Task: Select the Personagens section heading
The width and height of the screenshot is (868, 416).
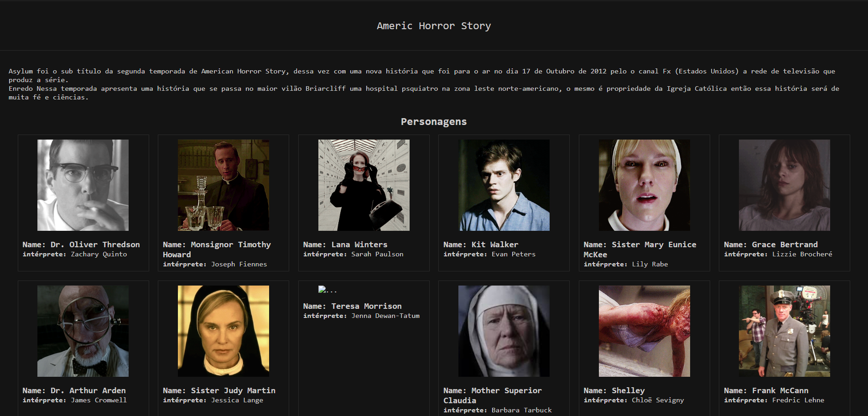Action: point(434,121)
